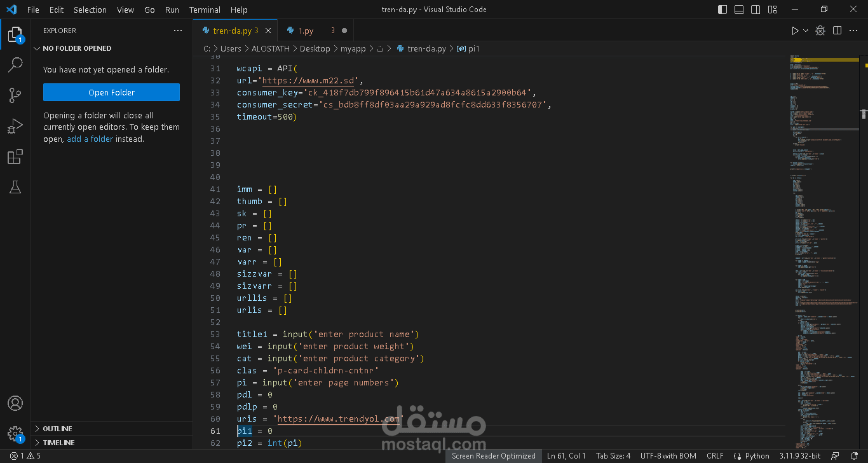Open notifications bell in status bar
This screenshot has width=868, height=463.
point(853,456)
